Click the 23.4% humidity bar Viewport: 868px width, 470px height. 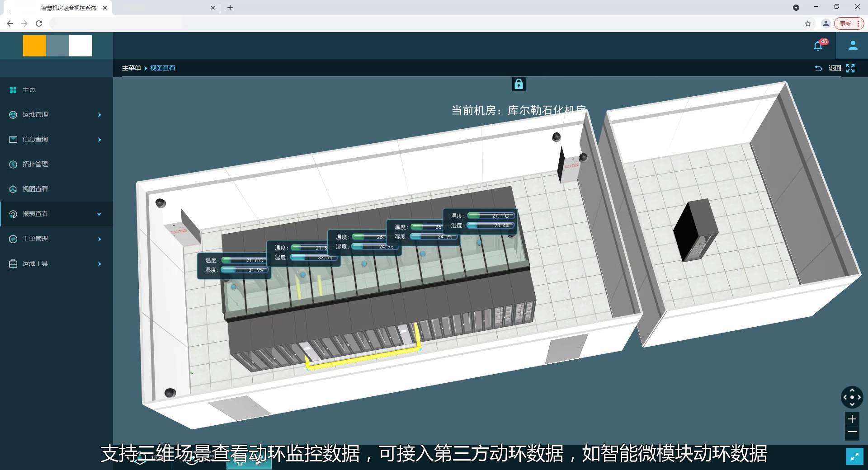point(491,226)
